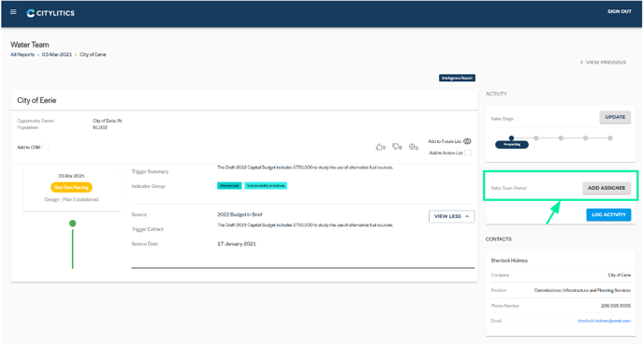Click the City of Eerie breadcrumb
The image size is (644, 347).
coord(93,54)
